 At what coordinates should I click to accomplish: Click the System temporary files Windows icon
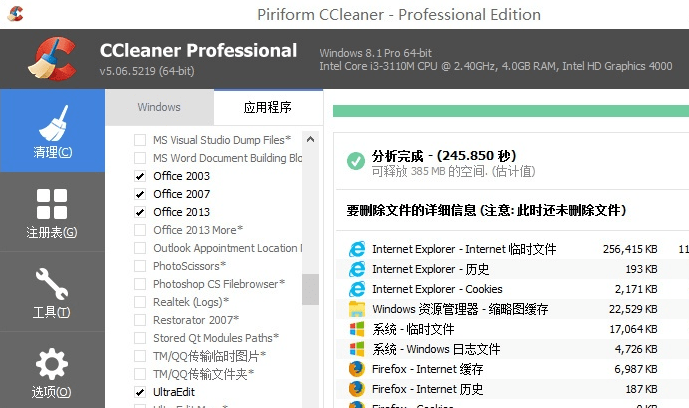(x=357, y=329)
